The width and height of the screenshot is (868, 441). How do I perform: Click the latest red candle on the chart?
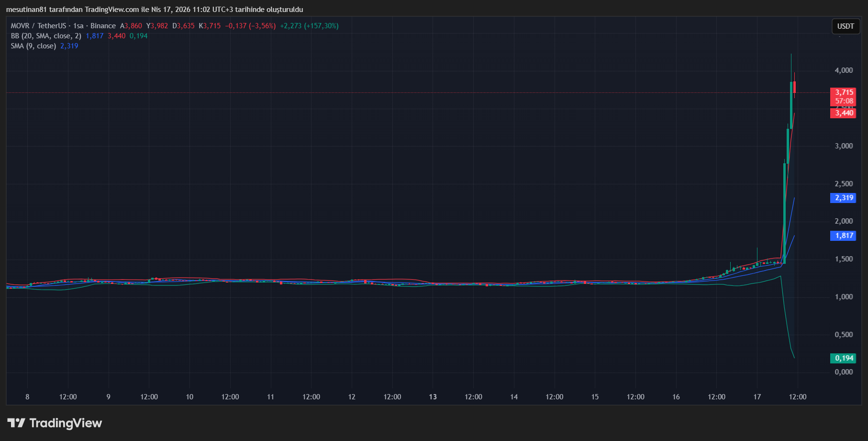click(x=794, y=87)
